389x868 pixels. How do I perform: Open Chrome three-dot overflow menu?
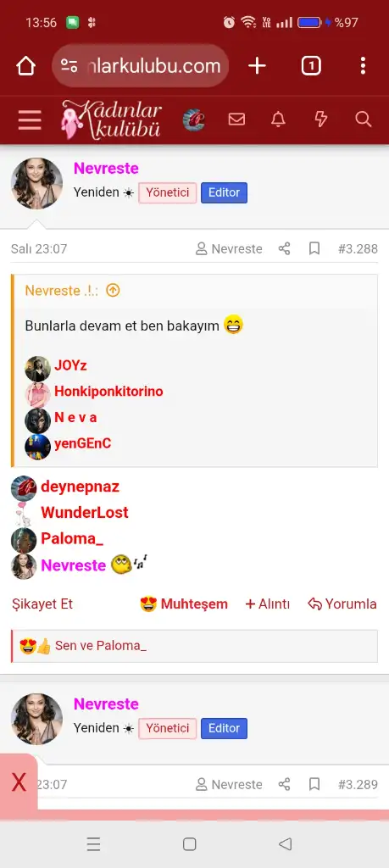click(x=363, y=66)
